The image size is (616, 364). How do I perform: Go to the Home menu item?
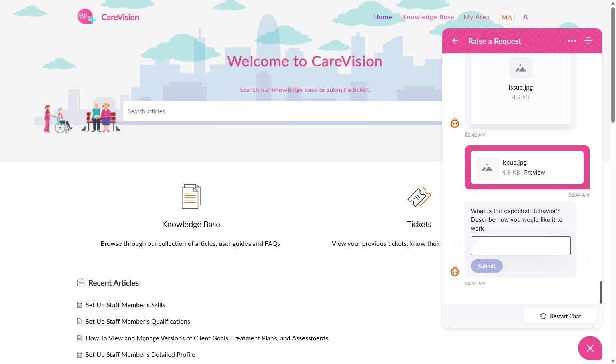383,17
